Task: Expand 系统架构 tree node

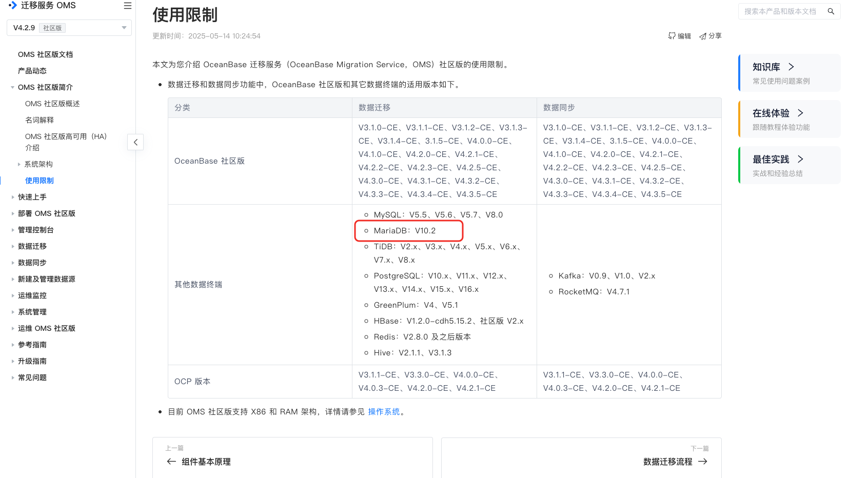Action: (19, 164)
